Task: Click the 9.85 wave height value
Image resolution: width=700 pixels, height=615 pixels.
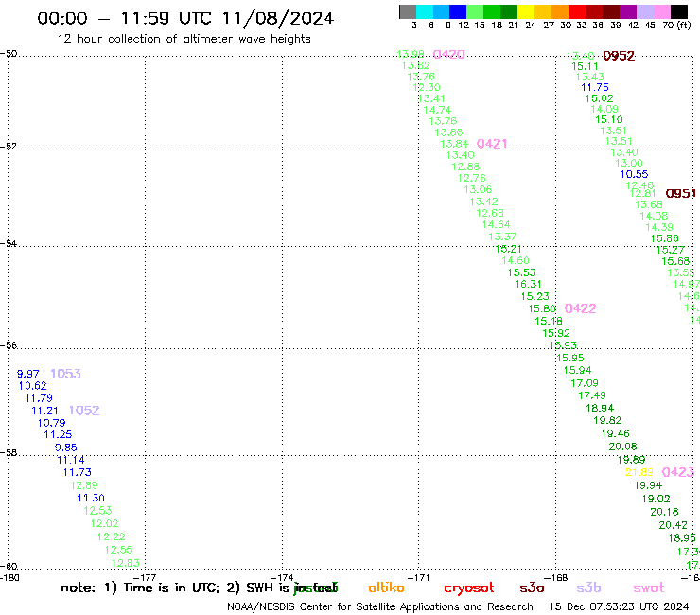Action: tap(66, 448)
